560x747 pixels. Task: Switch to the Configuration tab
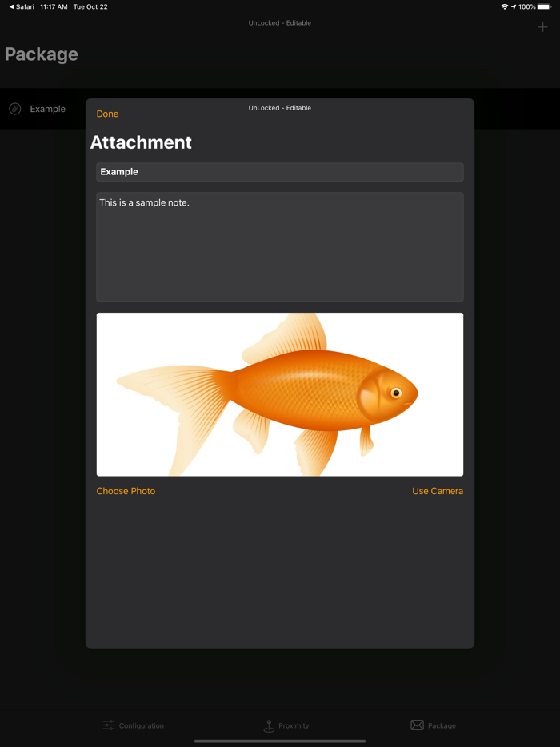tap(134, 725)
